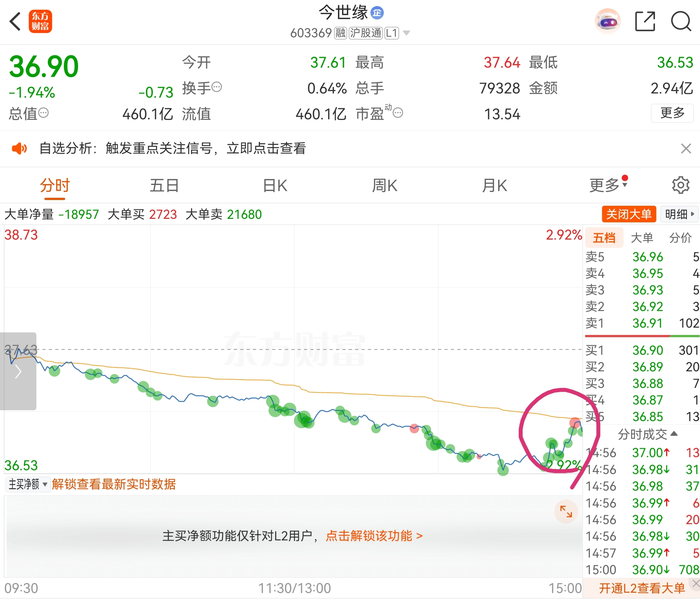Select the 大单 order book tab
Image resolution: width=700 pixels, height=601 pixels.
(642, 238)
